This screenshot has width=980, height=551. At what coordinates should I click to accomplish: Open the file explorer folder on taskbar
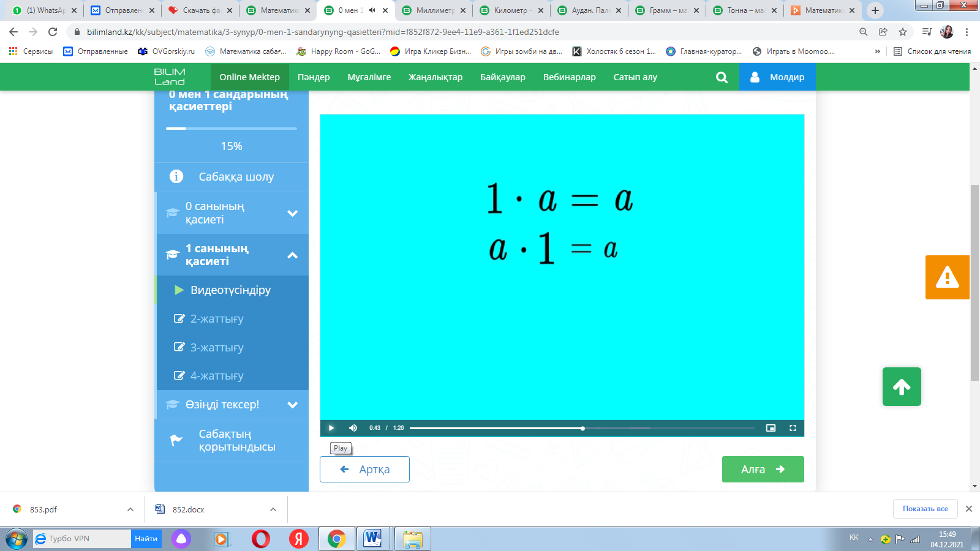413,539
